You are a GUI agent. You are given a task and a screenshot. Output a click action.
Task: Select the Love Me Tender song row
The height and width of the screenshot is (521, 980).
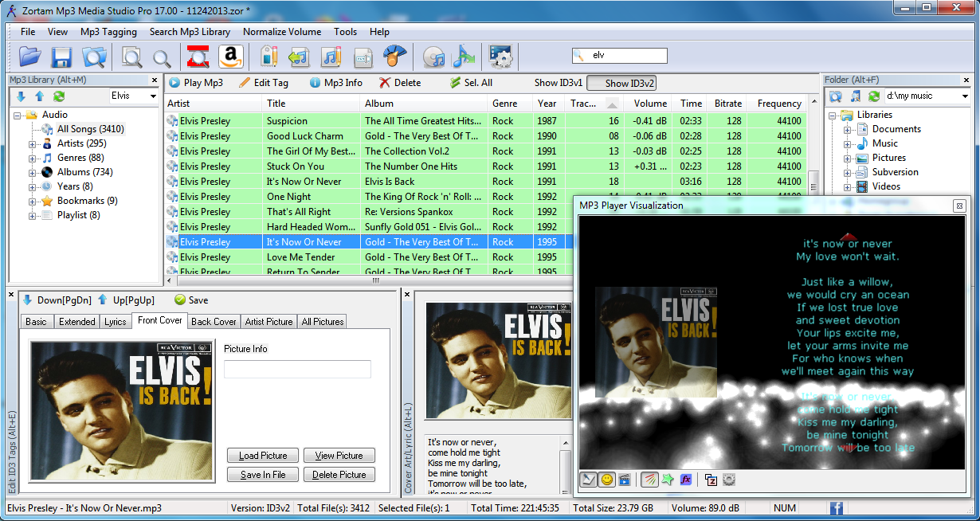(368, 257)
